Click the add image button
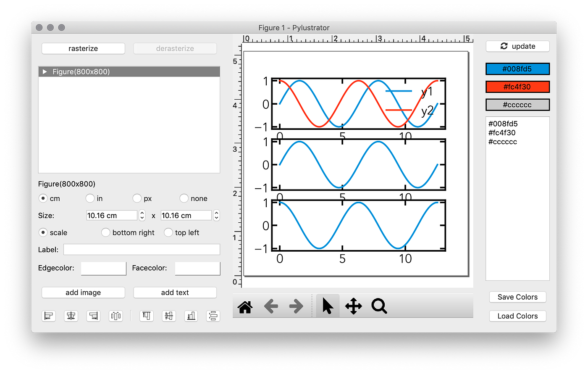Image resolution: width=588 pixels, height=374 pixels. 83,292
